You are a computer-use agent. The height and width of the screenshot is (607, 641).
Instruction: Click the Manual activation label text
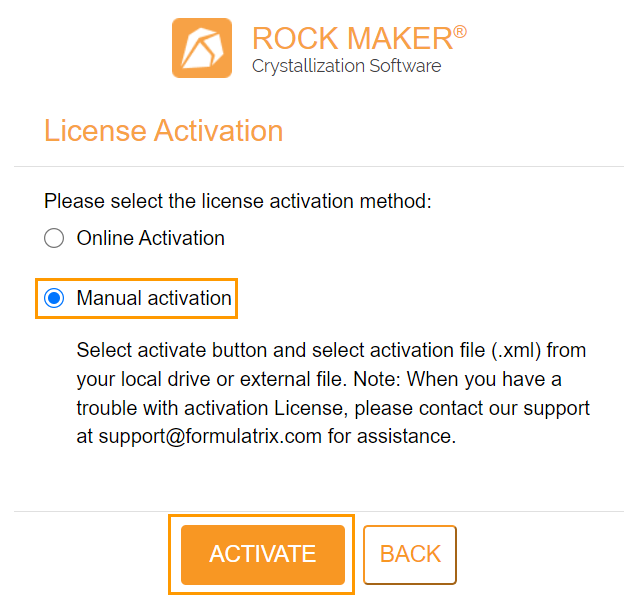point(154,298)
